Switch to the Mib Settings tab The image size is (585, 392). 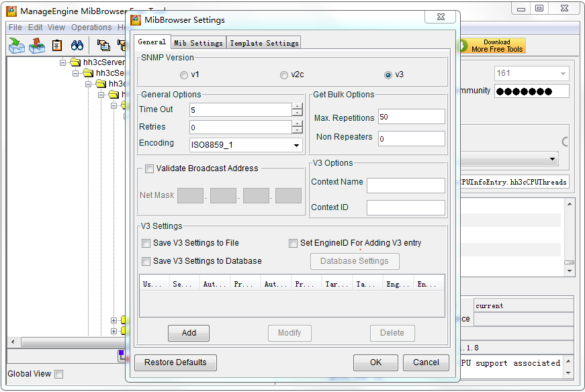click(x=198, y=43)
